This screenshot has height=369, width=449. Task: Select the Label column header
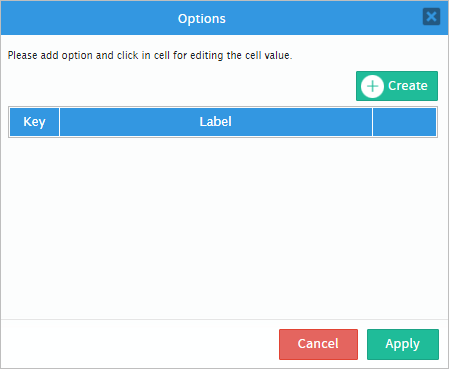216,122
